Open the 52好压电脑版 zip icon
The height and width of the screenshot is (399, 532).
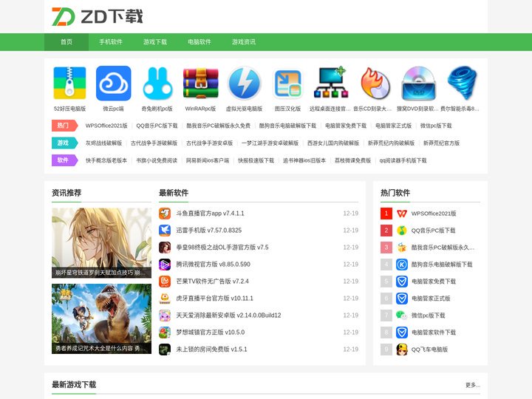tap(69, 83)
